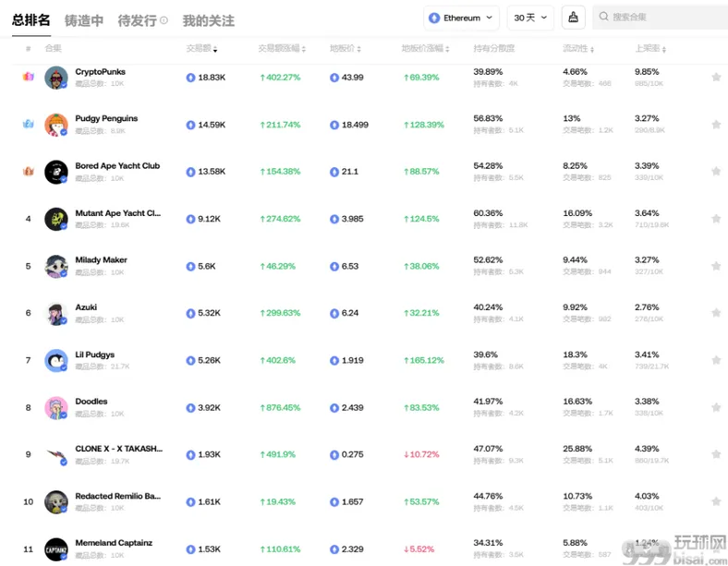
Task: Open the Milady Maker collection link
Action: click(102, 259)
